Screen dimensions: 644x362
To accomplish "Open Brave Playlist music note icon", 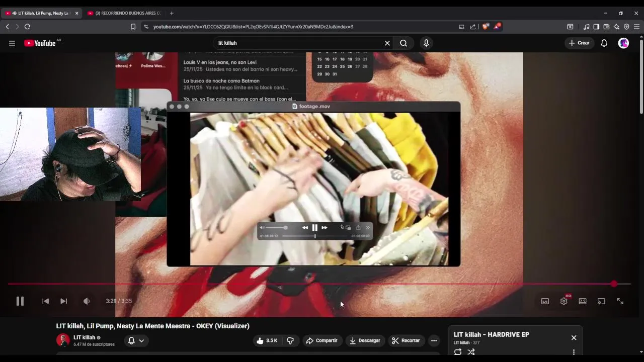I will pos(586,27).
